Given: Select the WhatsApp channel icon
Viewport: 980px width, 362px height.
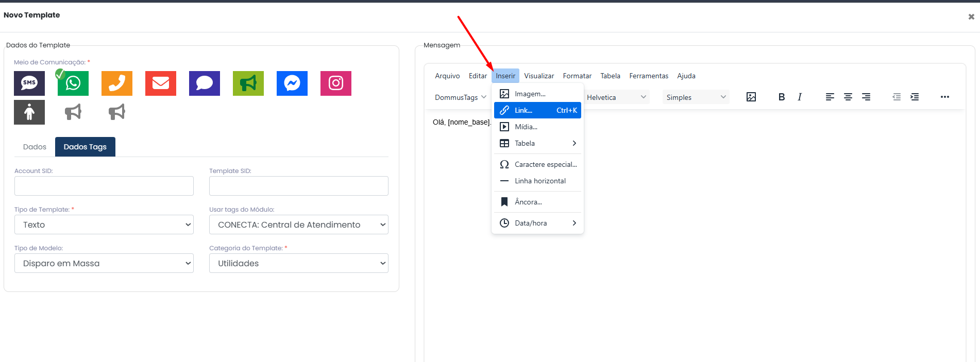Looking at the screenshot, I should [73, 83].
